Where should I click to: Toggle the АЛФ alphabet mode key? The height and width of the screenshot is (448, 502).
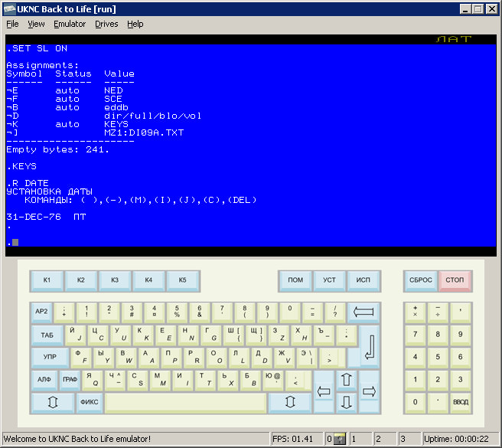tap(44, 380)
